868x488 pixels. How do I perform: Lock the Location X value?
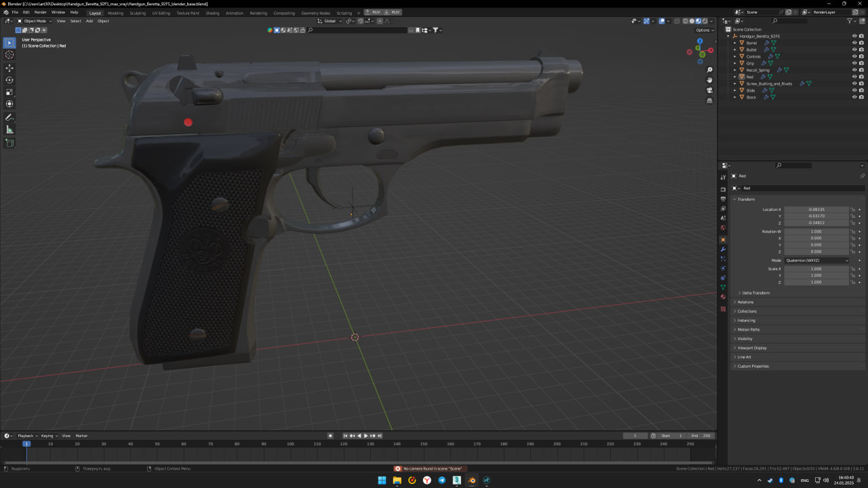[x=852, y=210]
